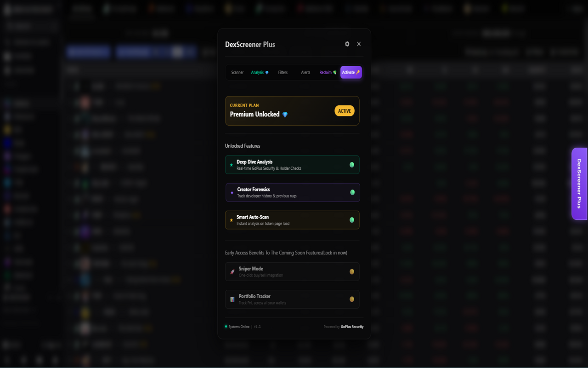The width and height of the screenshot is (588, 368).
Task: Click the 'Deep Dive Analysis' title
Action: pyautogui.click(x=254, y=162)
